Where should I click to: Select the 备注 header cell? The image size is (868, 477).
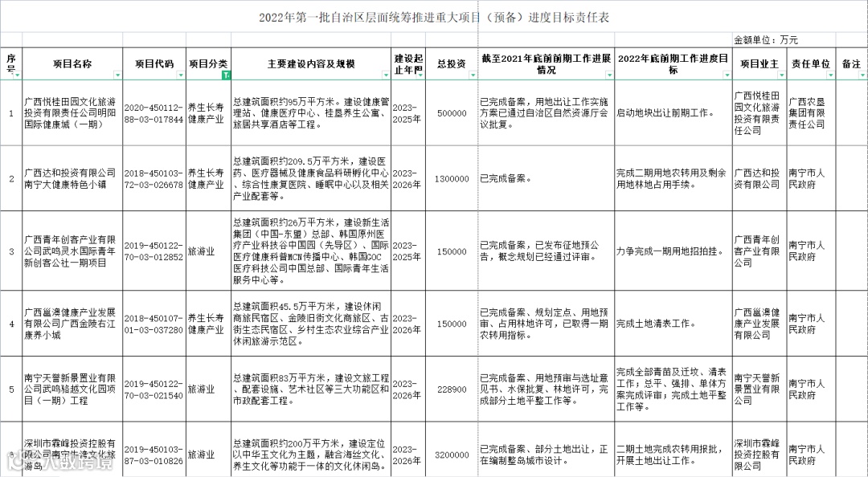(x=851, y=64)
